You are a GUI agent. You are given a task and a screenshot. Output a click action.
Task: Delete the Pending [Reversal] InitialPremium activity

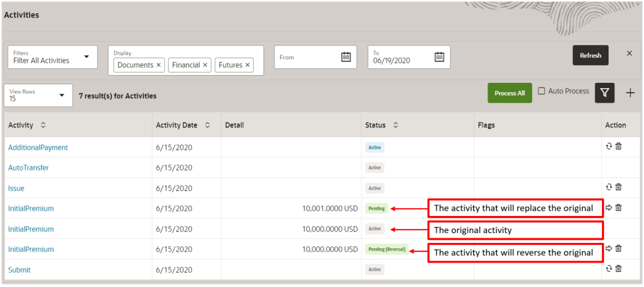618,248
